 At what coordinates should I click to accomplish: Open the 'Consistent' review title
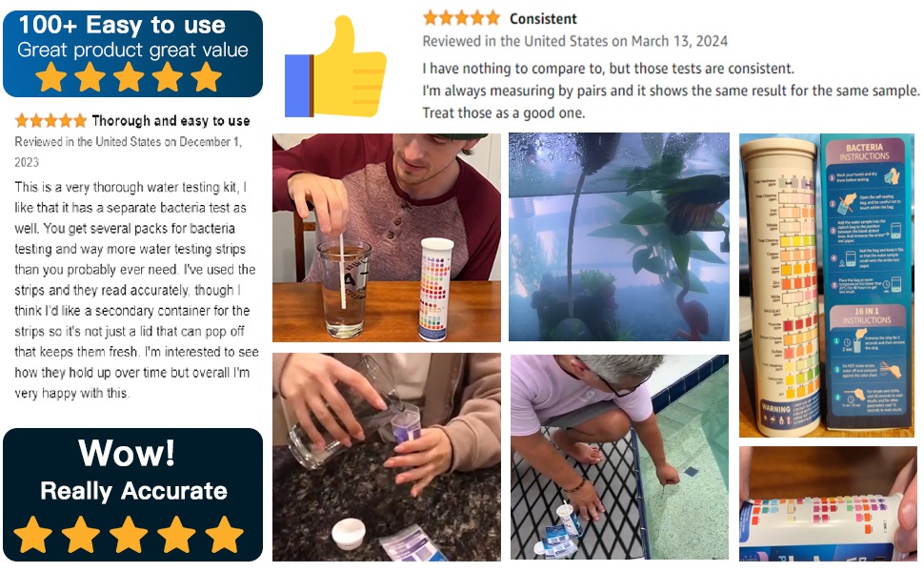pyautogui.click(x=543, y=19)
